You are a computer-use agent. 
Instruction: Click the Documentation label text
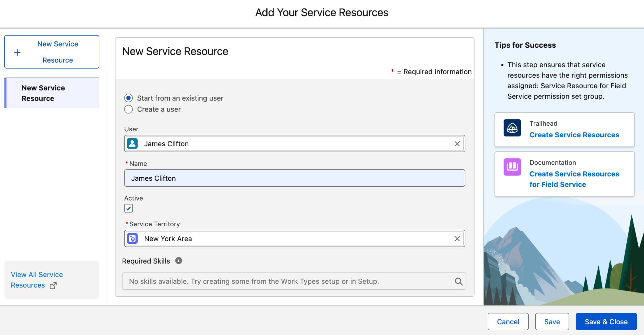pyautogui.click(x=553, y=162)
